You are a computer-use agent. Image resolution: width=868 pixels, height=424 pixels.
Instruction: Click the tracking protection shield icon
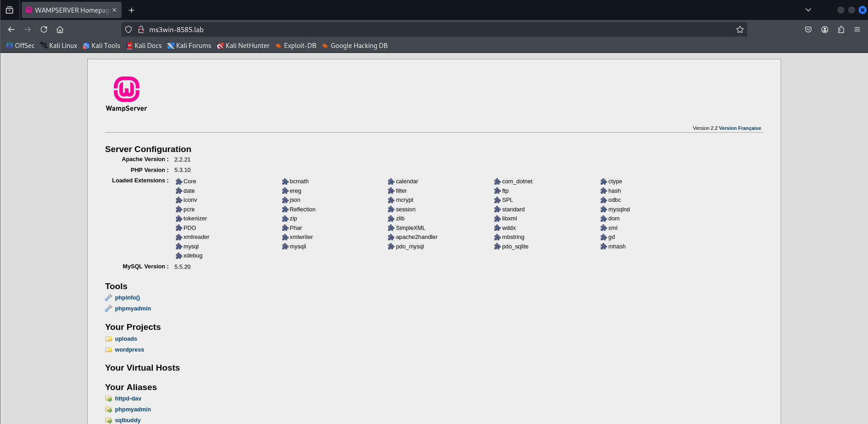tap(128, 29)
